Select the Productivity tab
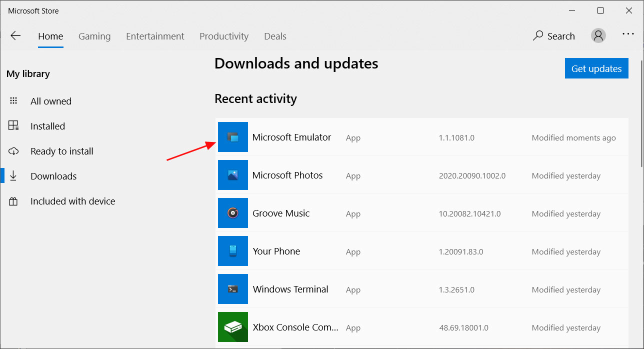 pyautogui.click(x=224, y=36)
